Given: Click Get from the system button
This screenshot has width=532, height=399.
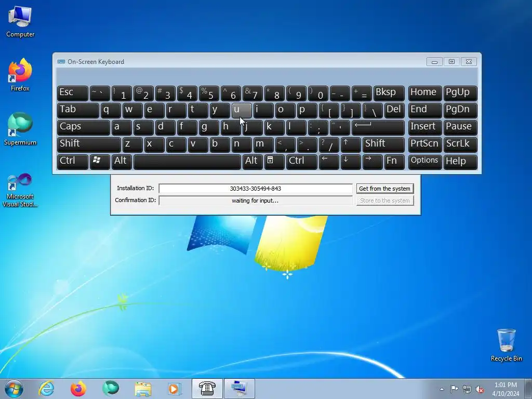Looking at the screenshot, I should 385,189.
